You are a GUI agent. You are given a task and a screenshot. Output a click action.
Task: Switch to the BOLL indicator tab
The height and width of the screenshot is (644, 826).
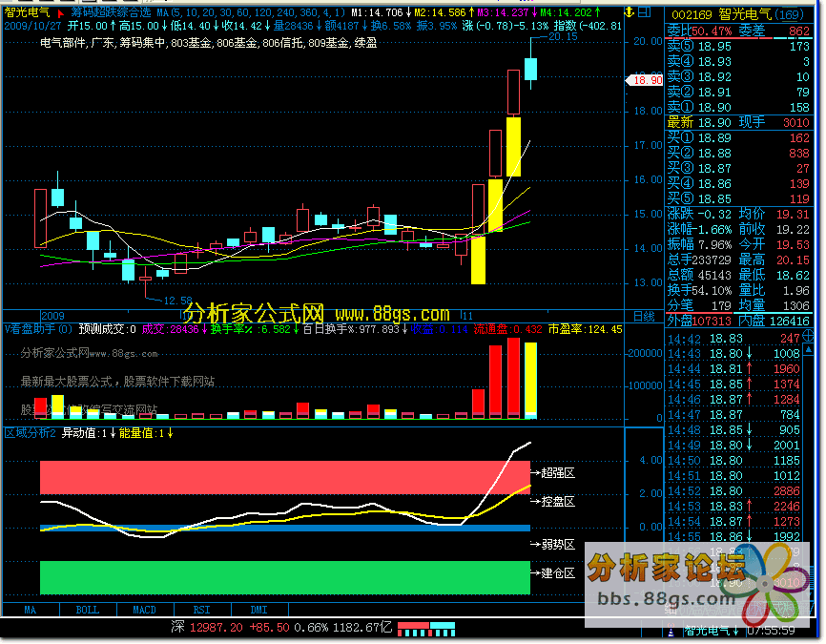pos(87,610)
